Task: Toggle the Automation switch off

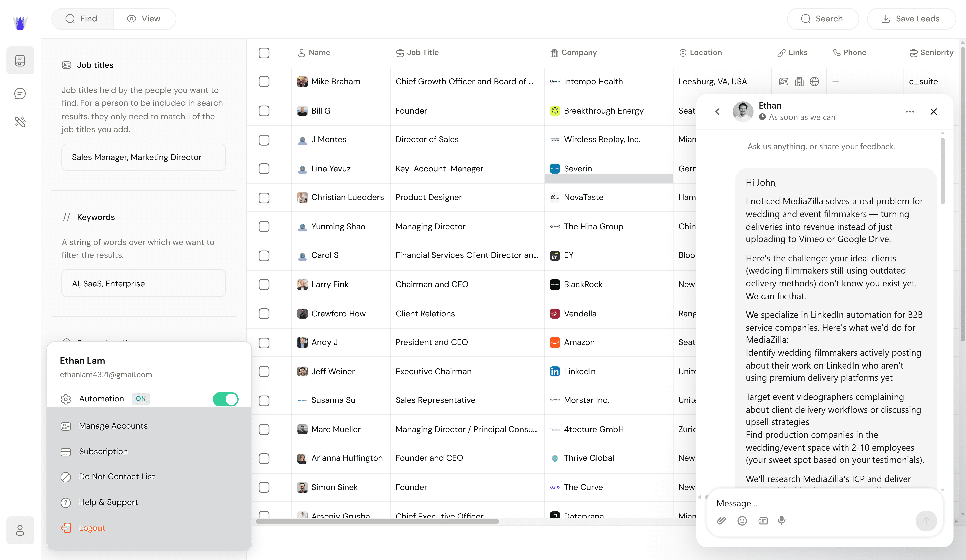Action: point(225,399)
